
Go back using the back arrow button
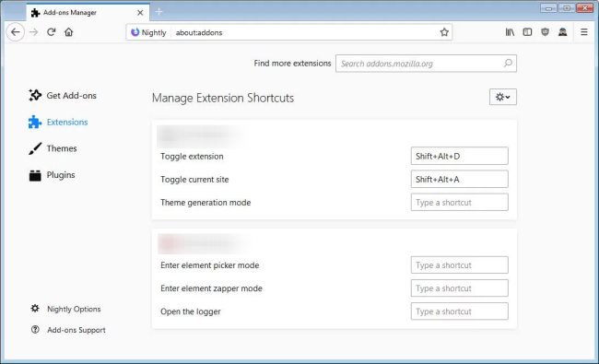tap(16, 32)
